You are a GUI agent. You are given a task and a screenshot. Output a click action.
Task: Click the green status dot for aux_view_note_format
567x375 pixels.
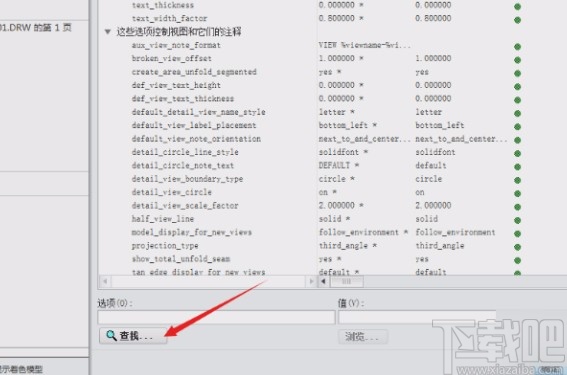pos(517,46)
